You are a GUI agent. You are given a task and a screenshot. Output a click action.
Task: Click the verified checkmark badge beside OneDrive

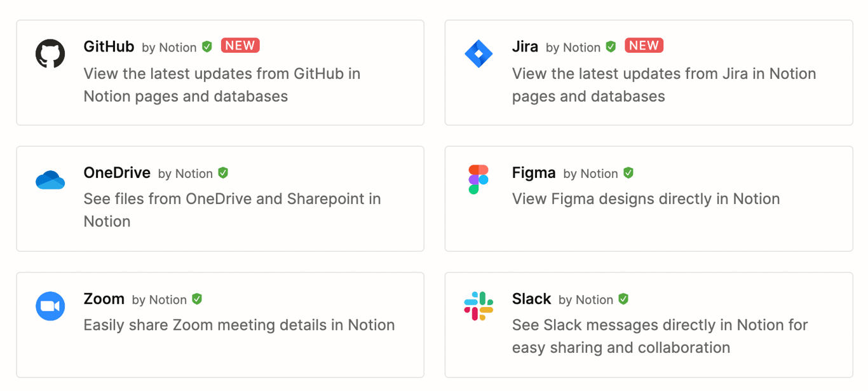click(x=223, y=173)
